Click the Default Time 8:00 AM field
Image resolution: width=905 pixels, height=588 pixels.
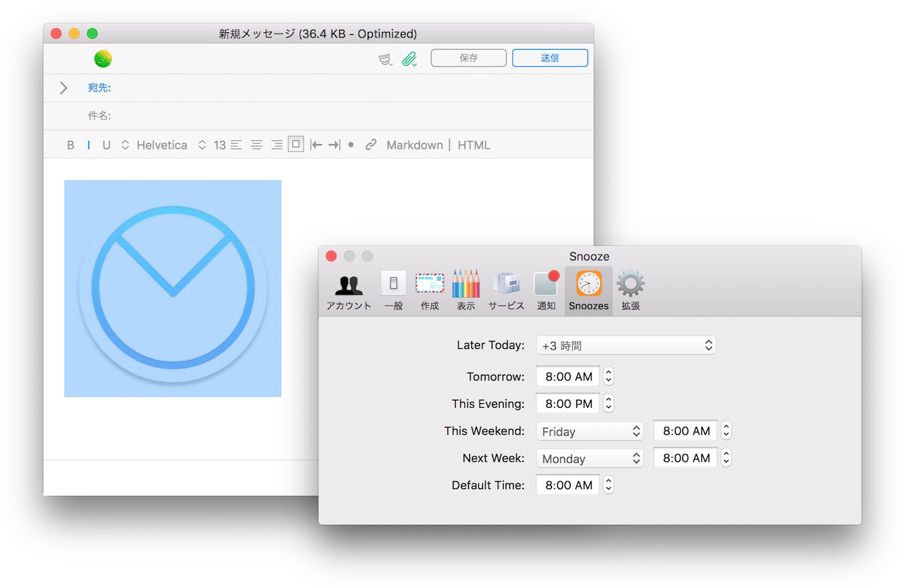pos(568,485)
